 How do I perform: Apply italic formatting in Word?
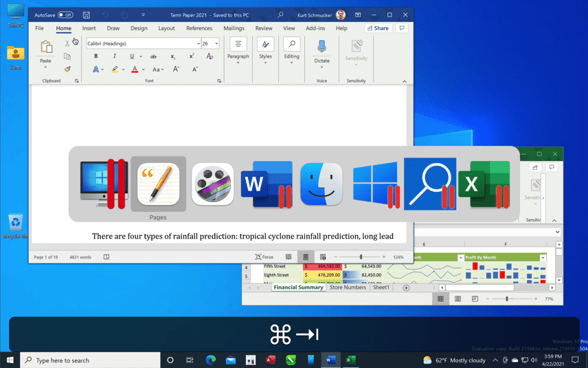point(115,56)
